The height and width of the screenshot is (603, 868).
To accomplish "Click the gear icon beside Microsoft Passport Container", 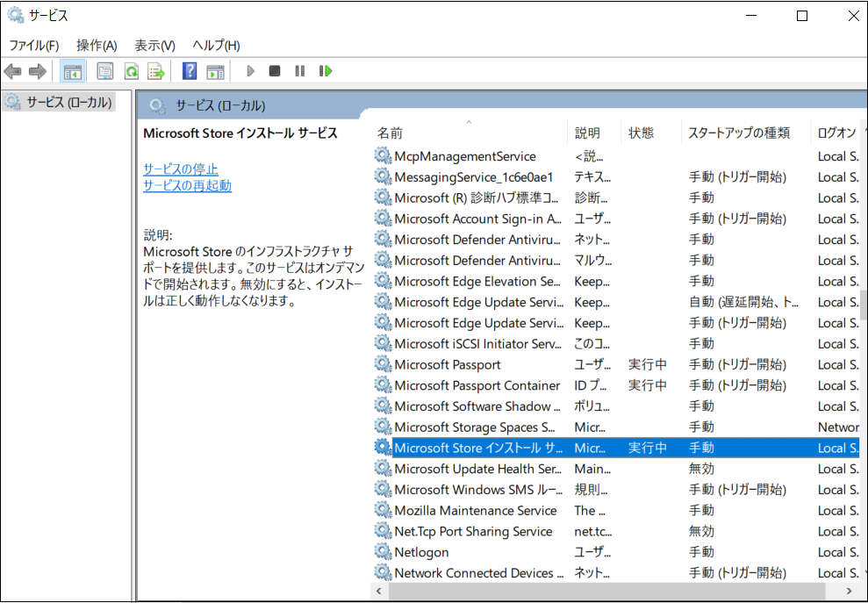I will [383, 385].
